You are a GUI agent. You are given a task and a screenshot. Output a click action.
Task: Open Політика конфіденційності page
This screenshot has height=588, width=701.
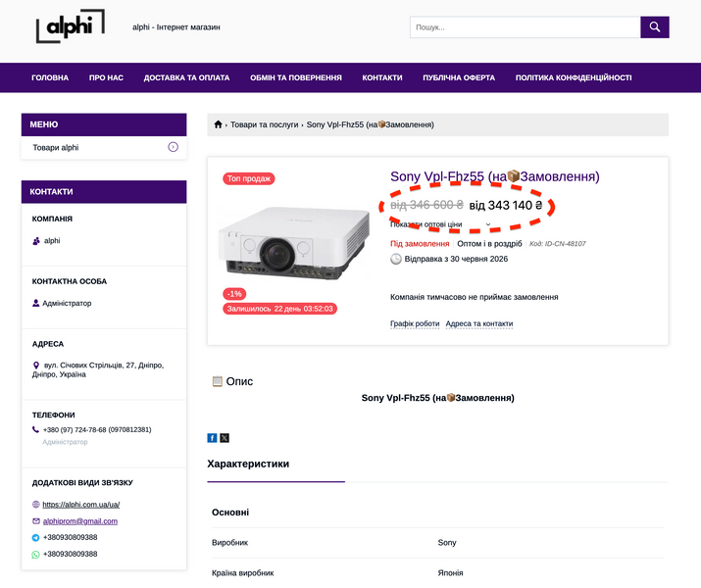coord(574,77)
